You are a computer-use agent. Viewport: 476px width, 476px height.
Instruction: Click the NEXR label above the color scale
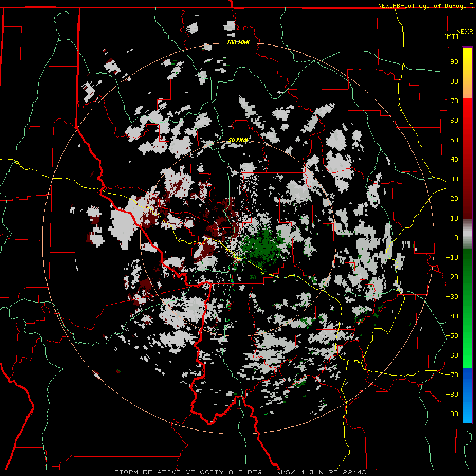coord(465,32)
